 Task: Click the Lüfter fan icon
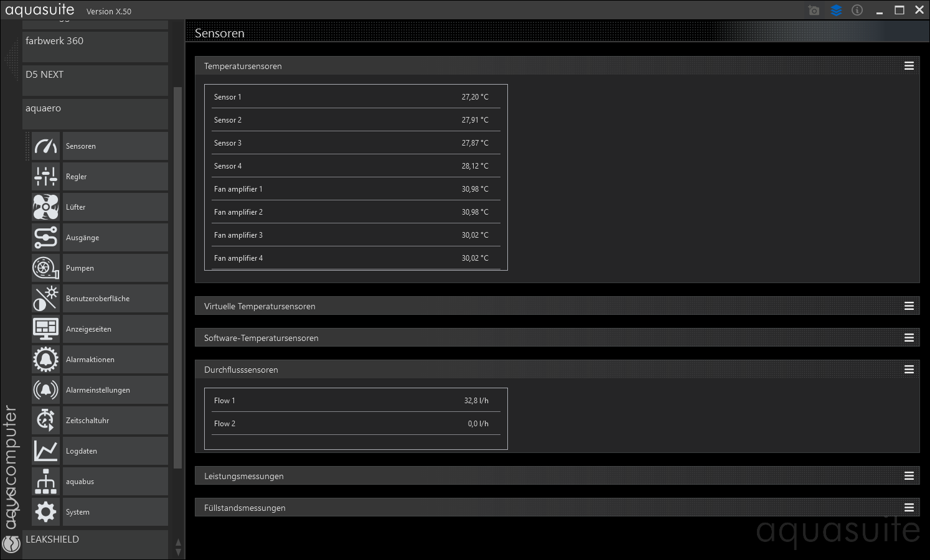tap(46, 207)
